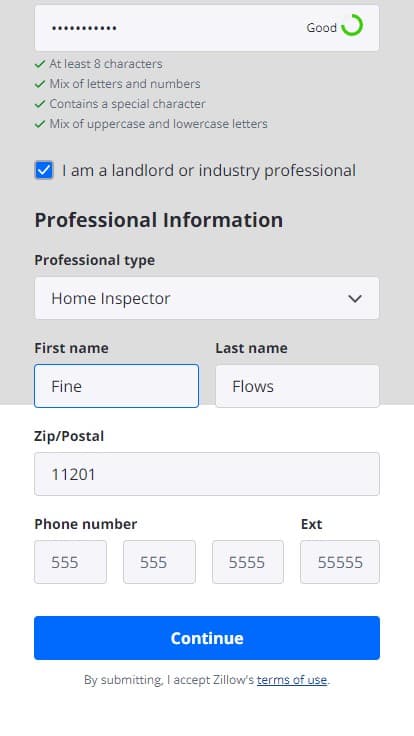Image resolution: width=414 pixels, height=736 pixels.
Task: Click the Ext extension field
Action: [340, 562]
